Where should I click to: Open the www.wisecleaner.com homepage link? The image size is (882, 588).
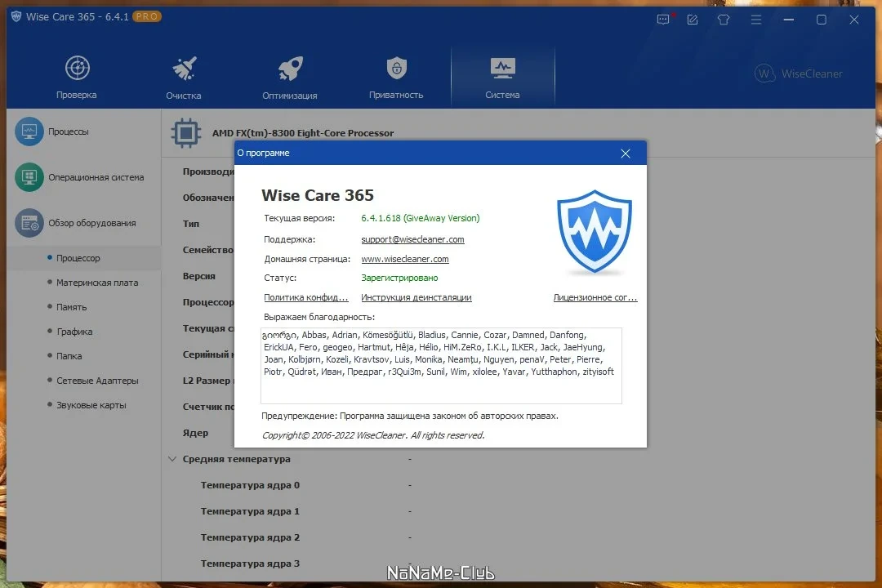tap(405, 260)
